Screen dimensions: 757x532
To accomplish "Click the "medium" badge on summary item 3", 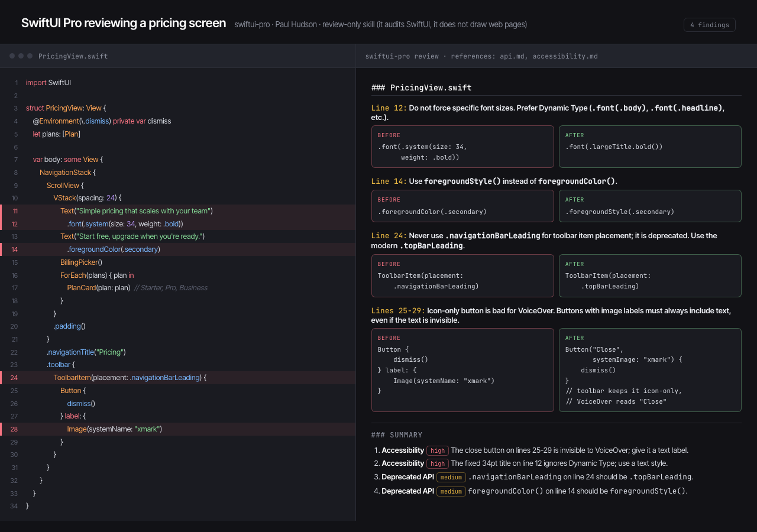I will [451, 477].
